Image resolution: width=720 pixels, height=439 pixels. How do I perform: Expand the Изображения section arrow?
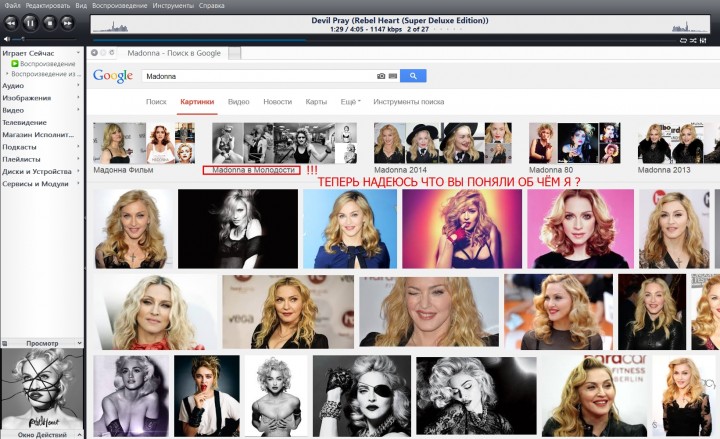click(x=79, y=98)
